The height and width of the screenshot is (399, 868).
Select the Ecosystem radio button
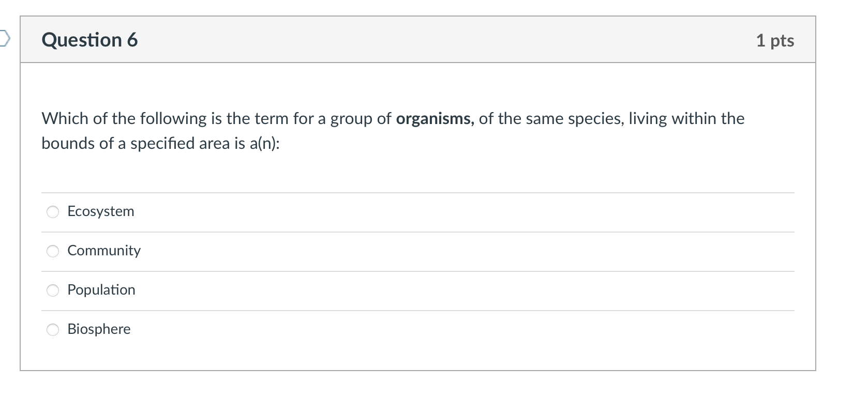(x=53, y=212)
